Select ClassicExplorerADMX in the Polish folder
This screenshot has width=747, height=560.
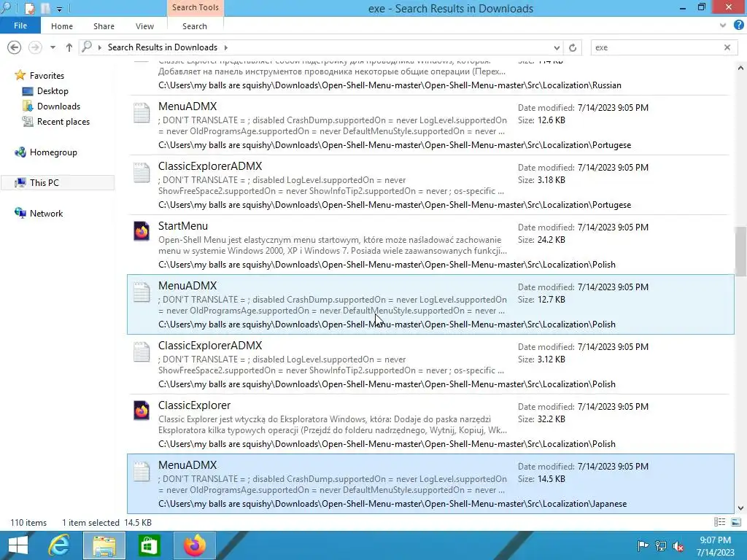point(430,365)
